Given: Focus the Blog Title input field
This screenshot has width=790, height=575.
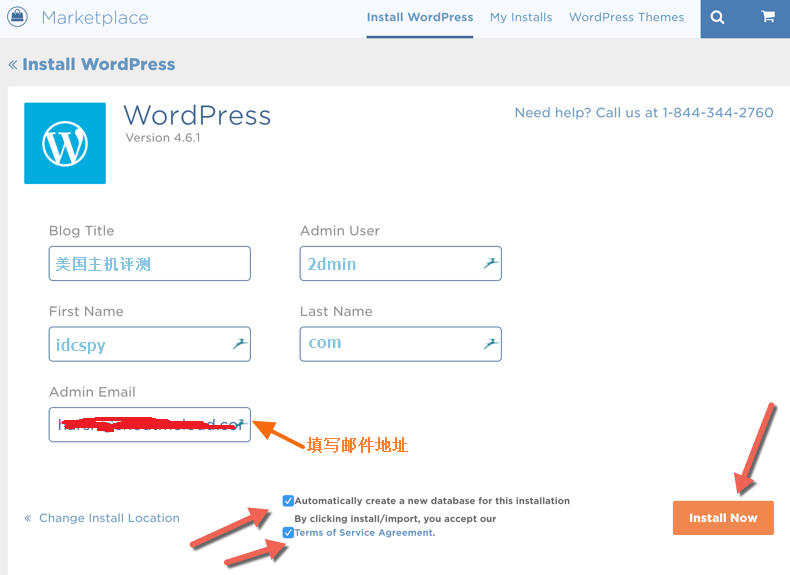Looking at the screenshot, I should pos(150,264).
